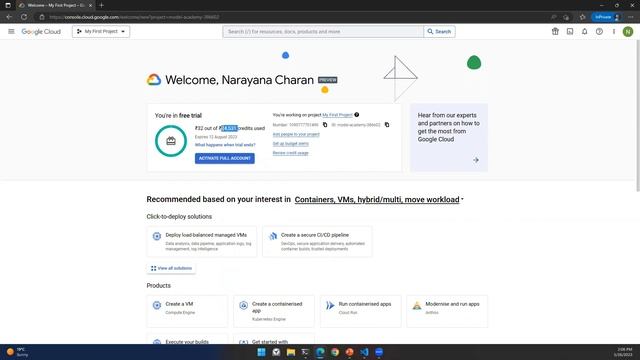Image resolution: width=640 pixels, height=360 pixels.
Task: Open Create a VM product card
Action: point(187,311)
